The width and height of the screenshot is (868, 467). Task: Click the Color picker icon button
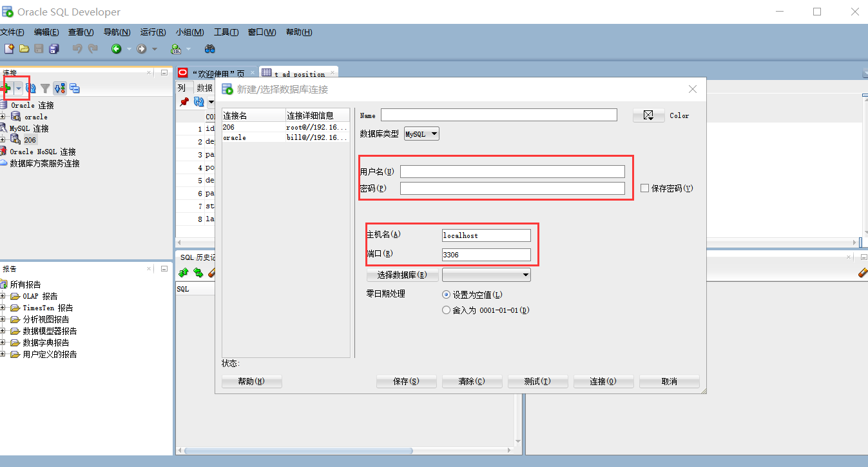649,115
